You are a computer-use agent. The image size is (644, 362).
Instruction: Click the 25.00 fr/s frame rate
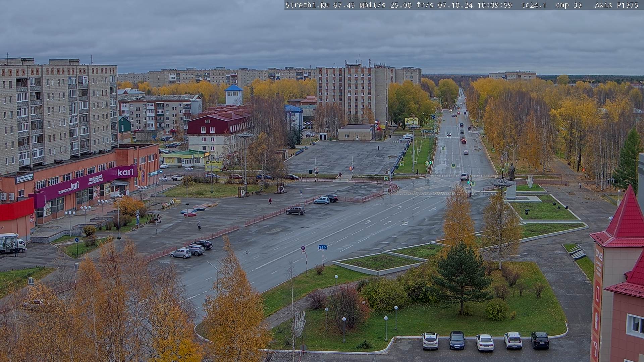tap(412, 5)
